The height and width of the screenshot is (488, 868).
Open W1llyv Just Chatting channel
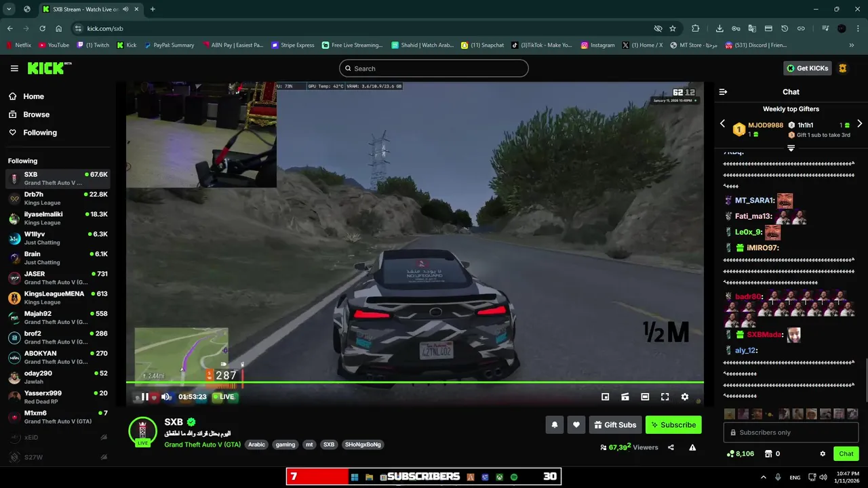pyautogui.click(x=58, y=238)
